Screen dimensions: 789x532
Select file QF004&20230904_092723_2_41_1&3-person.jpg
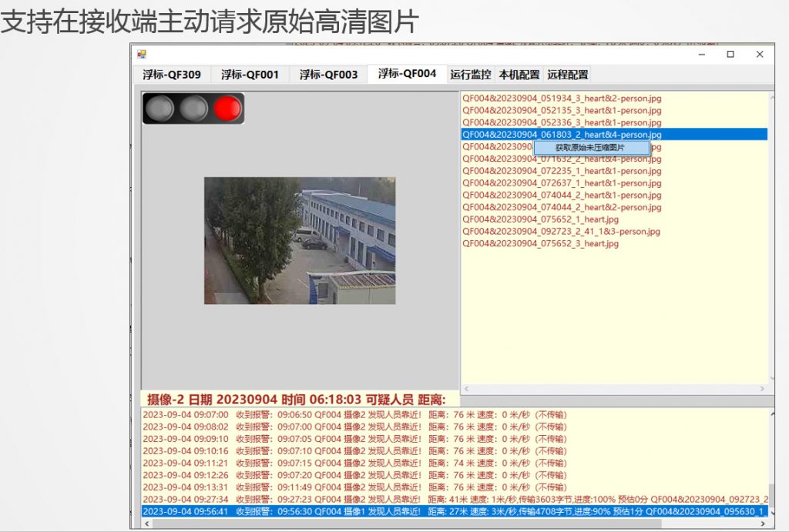click(x=560, y=232)
